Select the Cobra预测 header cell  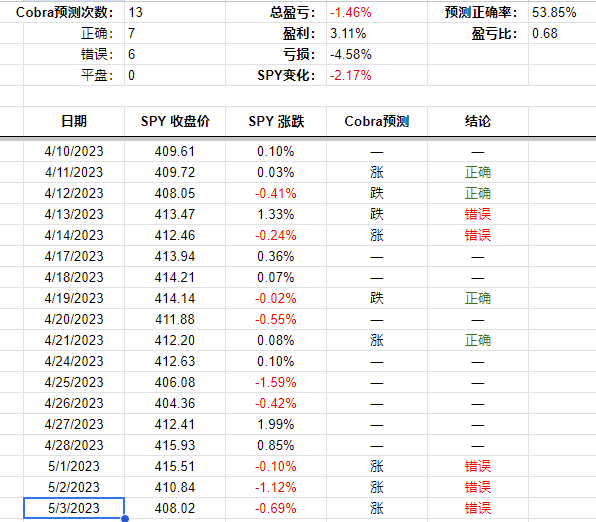coord(377,121)
